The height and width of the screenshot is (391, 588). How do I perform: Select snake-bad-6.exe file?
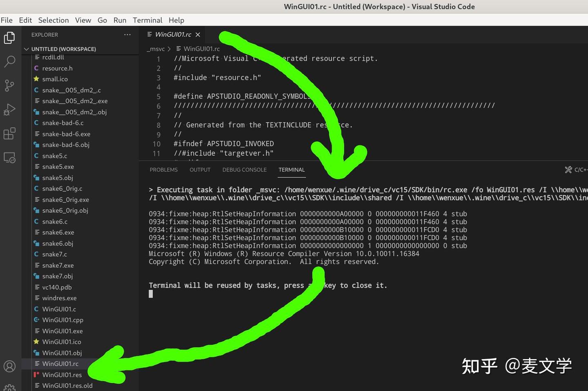point(66,134)
